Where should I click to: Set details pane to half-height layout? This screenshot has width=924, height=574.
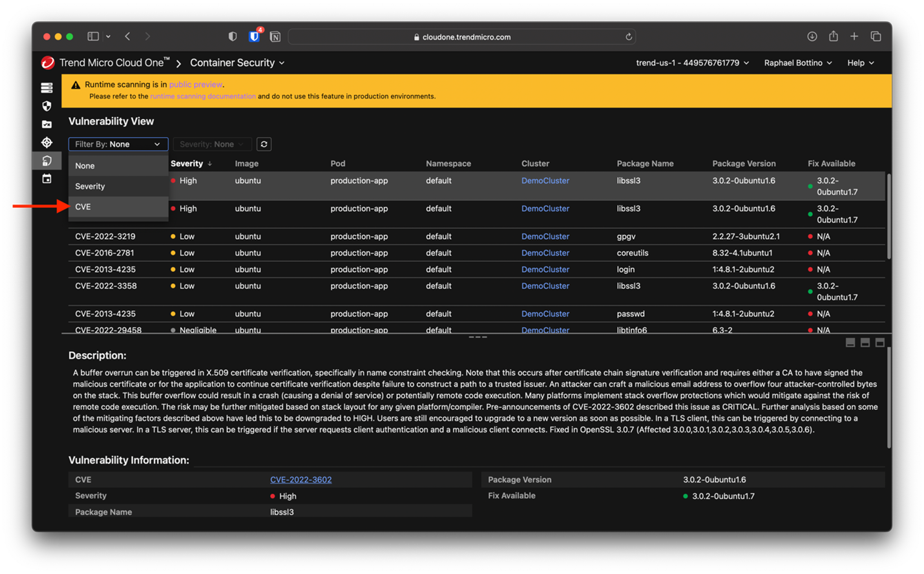(x=865, y=343)
